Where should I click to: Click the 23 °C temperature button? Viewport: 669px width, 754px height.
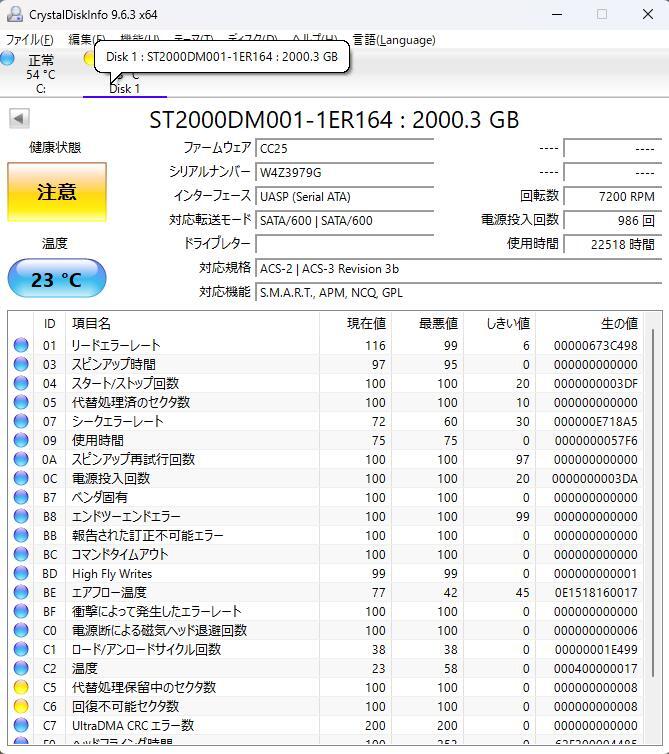[56, 279]
